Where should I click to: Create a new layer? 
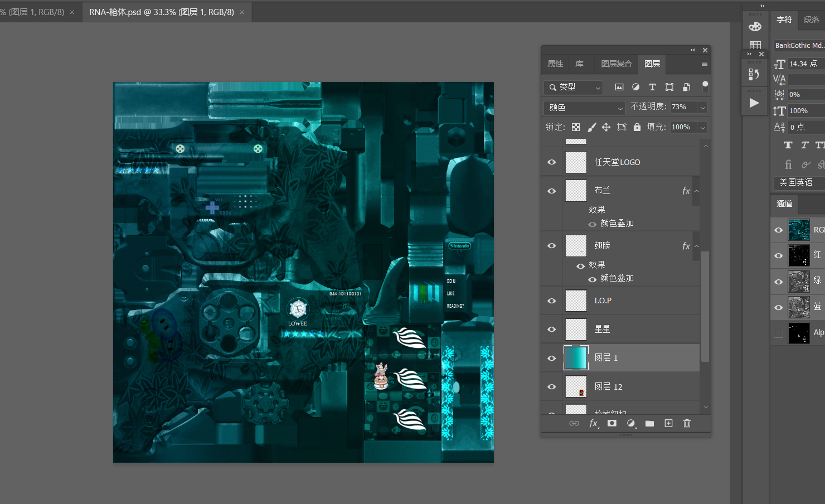[668, 424]
